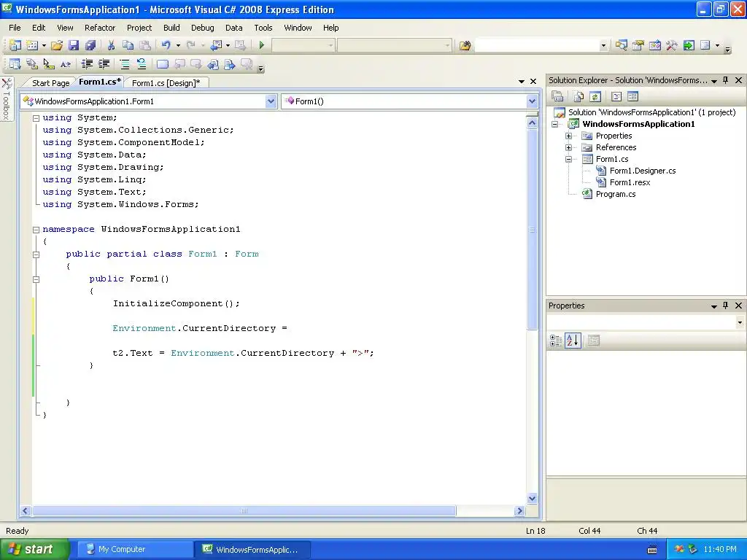Click the New Project toolbar icon
This screenshot has height=560, width=747.
15,45
